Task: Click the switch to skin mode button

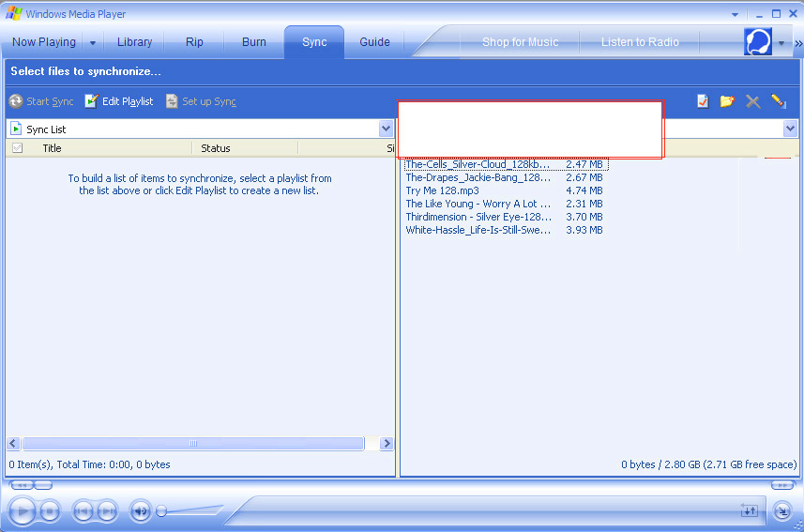Action: pos(782,510)
